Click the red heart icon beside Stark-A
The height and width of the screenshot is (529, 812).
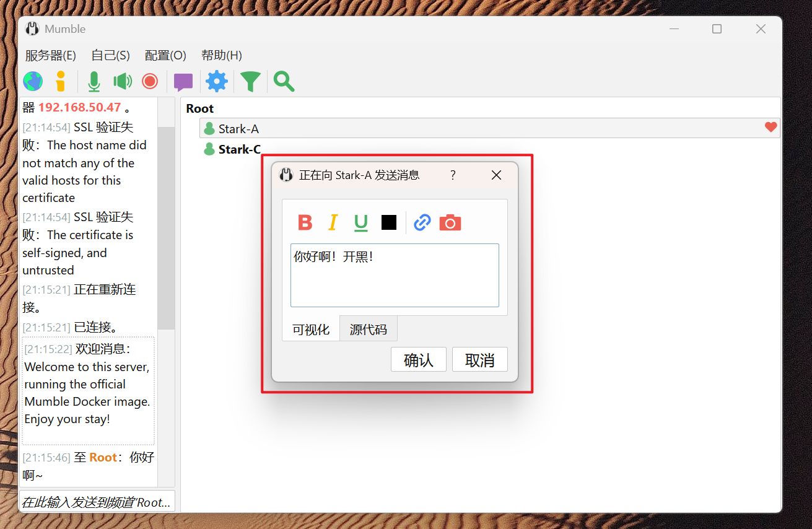coord(771,128)
